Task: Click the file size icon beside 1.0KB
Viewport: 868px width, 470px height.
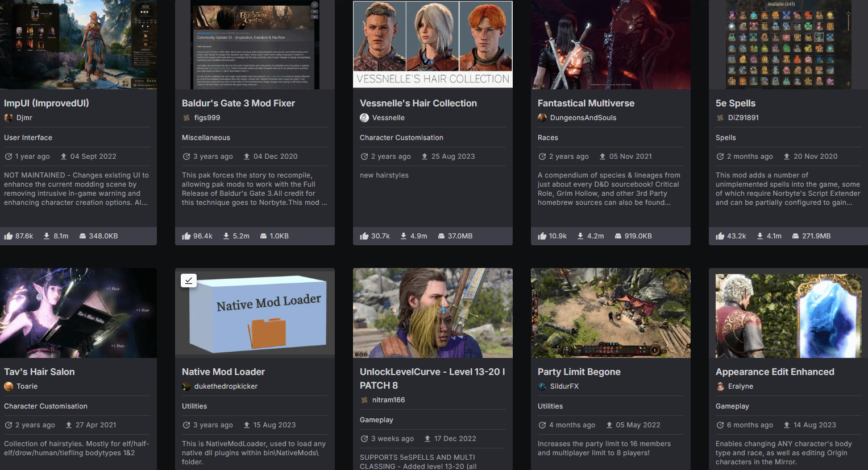Action: pyautogui.click(x=263, y=236)
